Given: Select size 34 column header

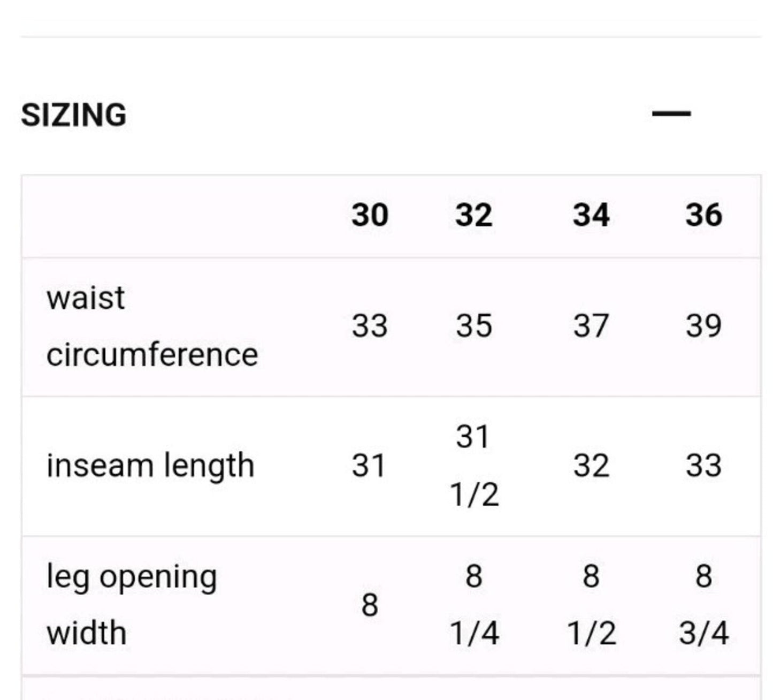Looking at the screenshot, I should tap(591, 215).
